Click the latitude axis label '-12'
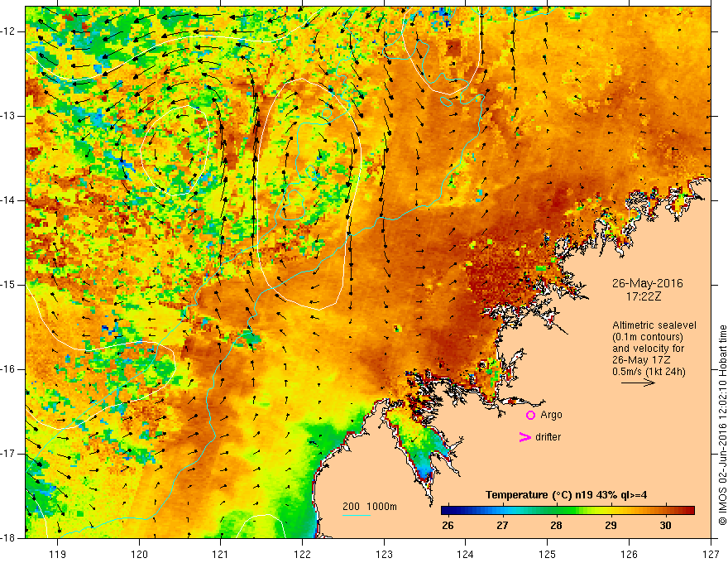 click(9, 31)
